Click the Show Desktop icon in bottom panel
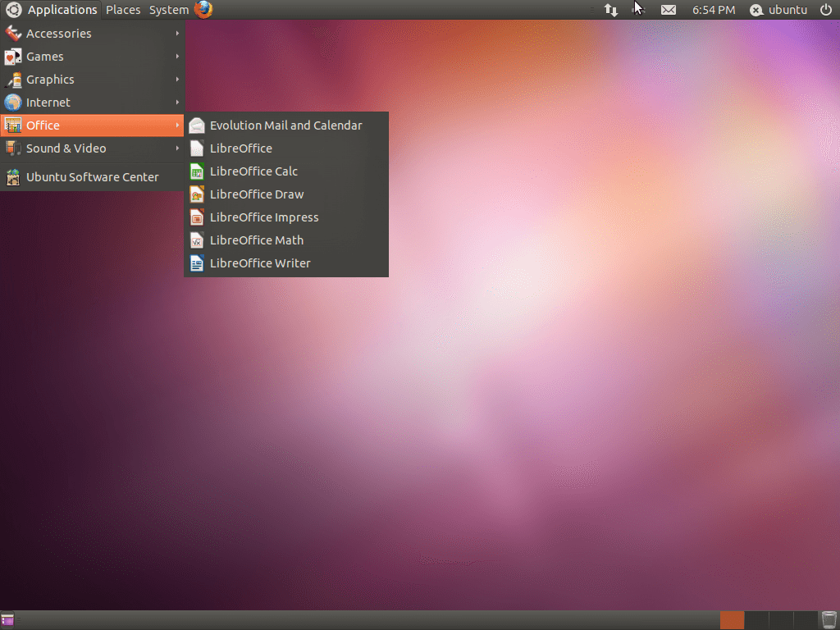The image size is (840, 630). 7,620
